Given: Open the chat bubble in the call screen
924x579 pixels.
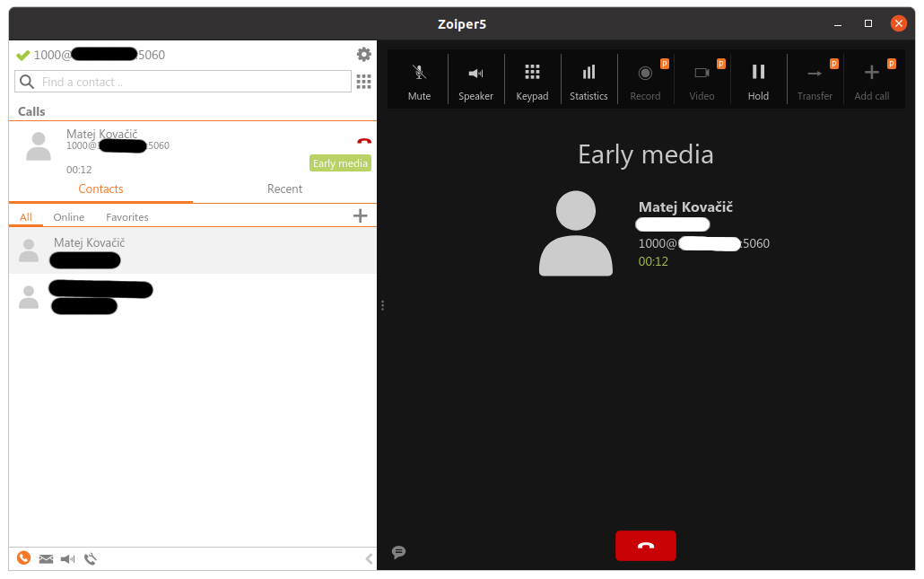Looking at the screenshot, I should (398, 552).
